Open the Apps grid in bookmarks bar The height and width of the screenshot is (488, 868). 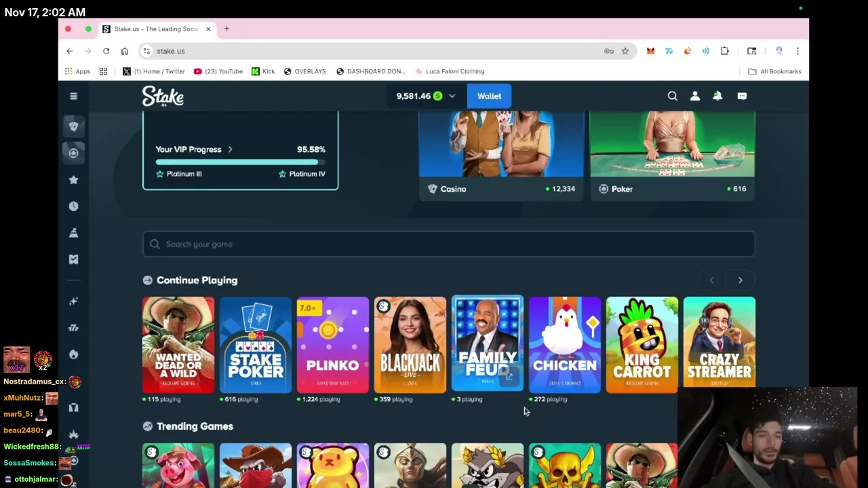(x=77, y=71)
